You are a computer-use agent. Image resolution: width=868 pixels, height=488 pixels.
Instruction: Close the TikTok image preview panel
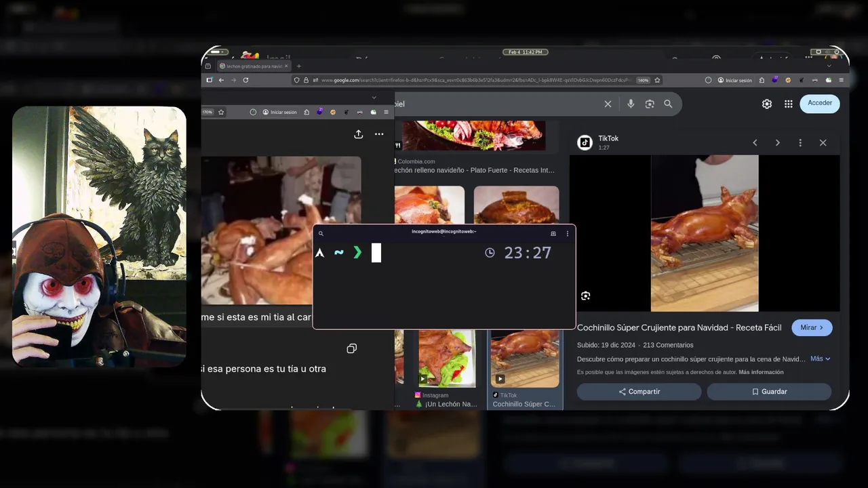pyautogui.click(x=823, y=142)
